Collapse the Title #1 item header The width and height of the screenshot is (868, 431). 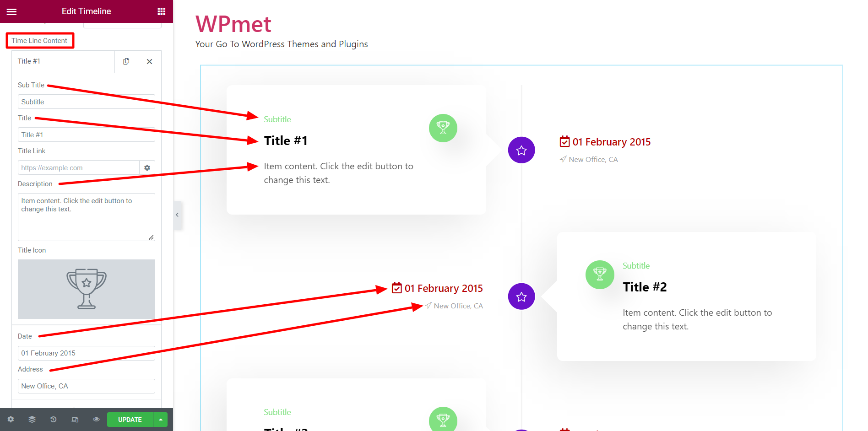63,61
